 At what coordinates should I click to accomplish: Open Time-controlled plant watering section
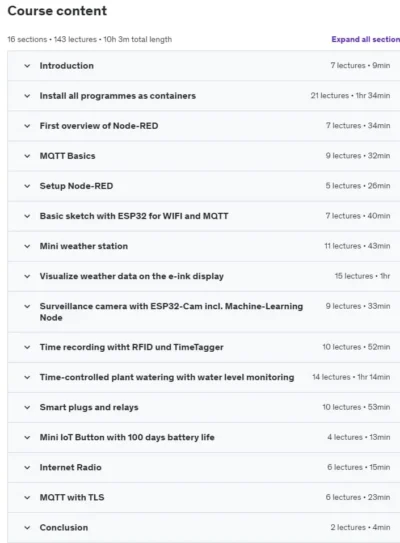point(167,377)
